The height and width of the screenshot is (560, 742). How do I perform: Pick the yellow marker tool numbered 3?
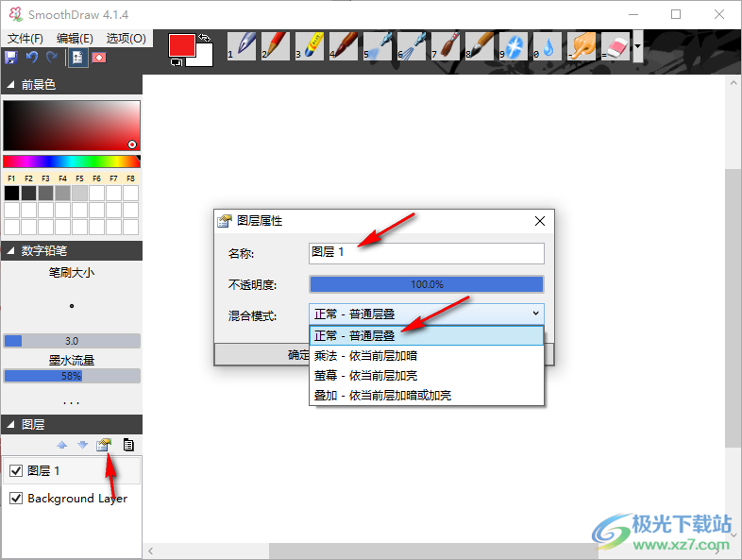click(x=310, y=46)
